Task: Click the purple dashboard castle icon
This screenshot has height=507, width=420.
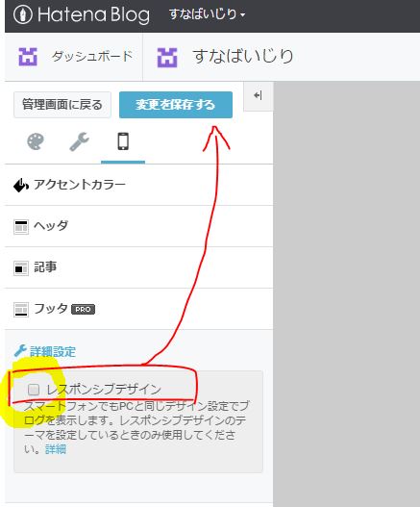Action: pos(28,57)
